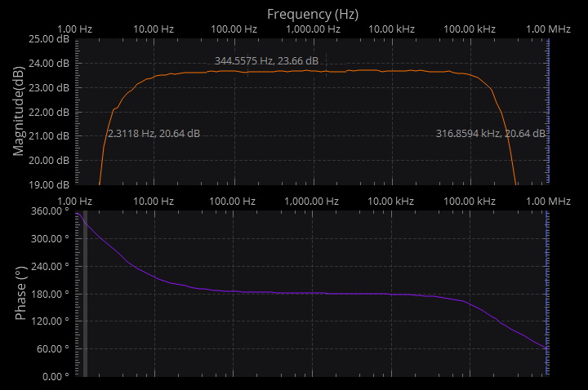The image size is (588, 390).
Task: Click the 1,000.00 Hz label above the phase plot
Action: (312, 202)
